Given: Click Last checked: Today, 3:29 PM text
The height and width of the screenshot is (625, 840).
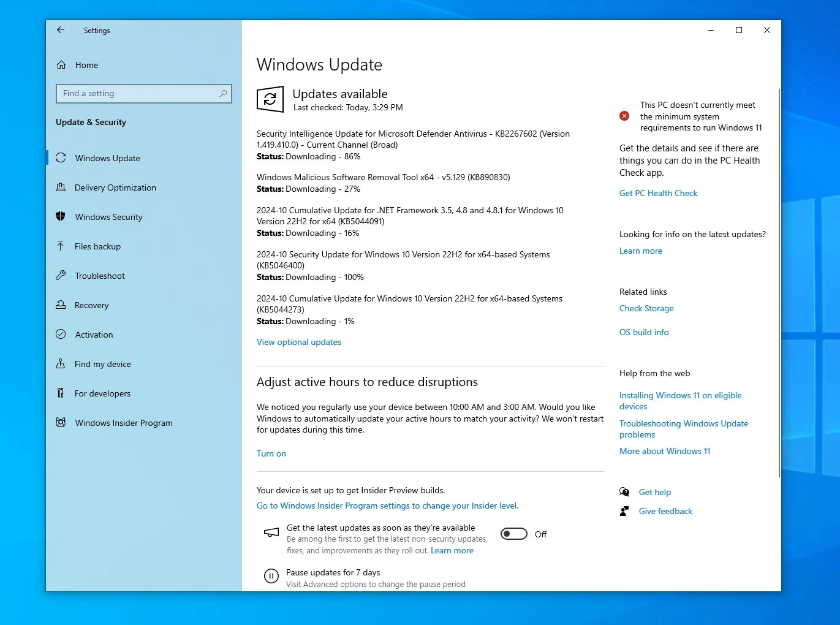Looking at the screenshot, I should click(348, 107).
